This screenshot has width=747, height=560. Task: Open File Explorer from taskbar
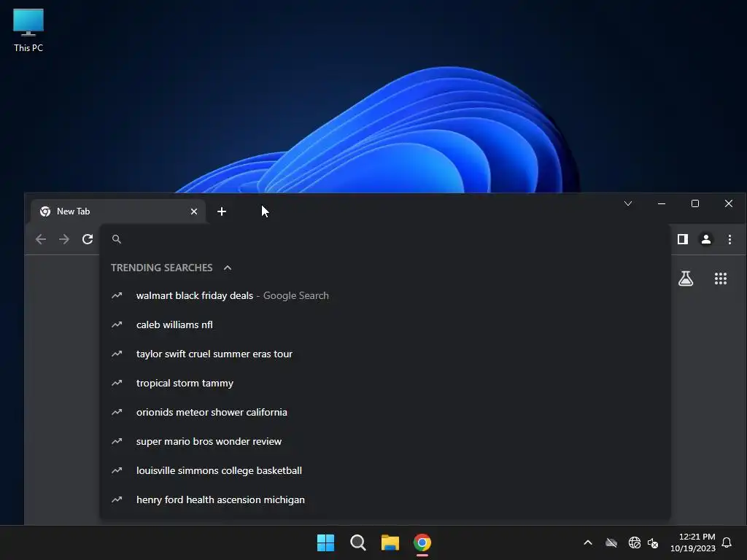pyautogui.click(x=390, y=542)
